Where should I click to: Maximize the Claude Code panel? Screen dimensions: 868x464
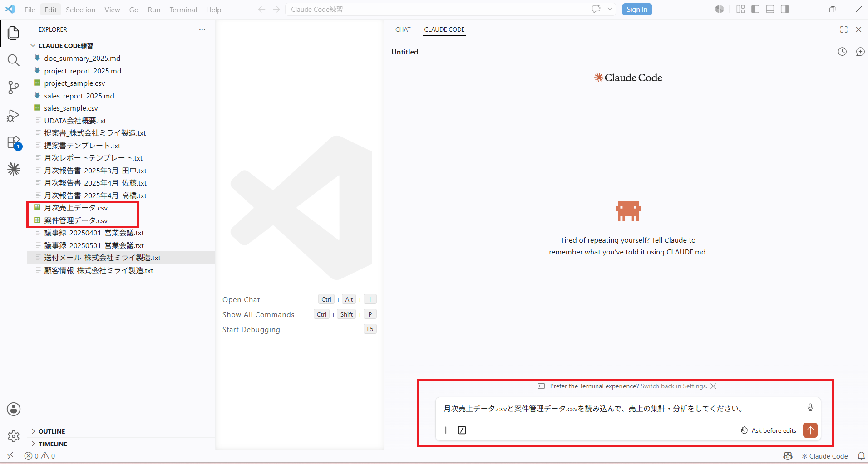(844, 29)
